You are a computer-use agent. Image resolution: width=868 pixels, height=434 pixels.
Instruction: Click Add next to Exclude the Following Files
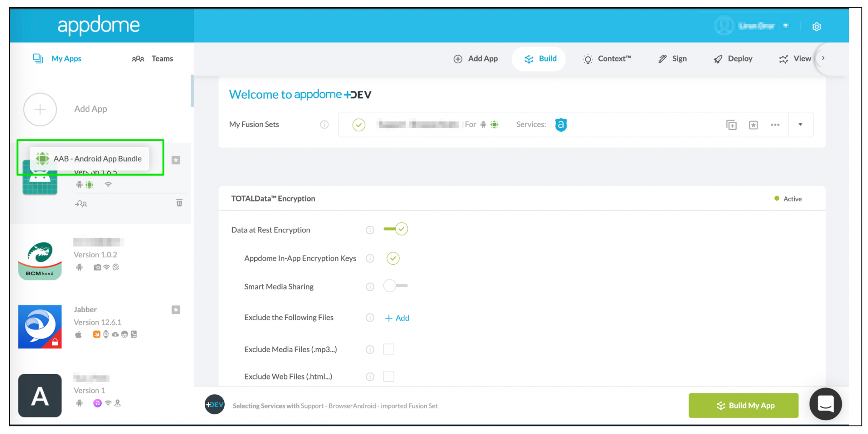point(397,318)
